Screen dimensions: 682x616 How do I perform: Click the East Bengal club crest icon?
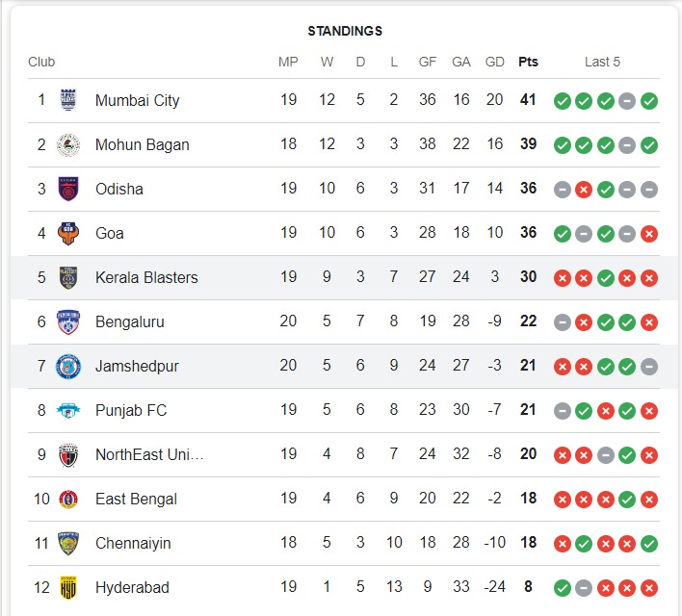click(68, 499)
